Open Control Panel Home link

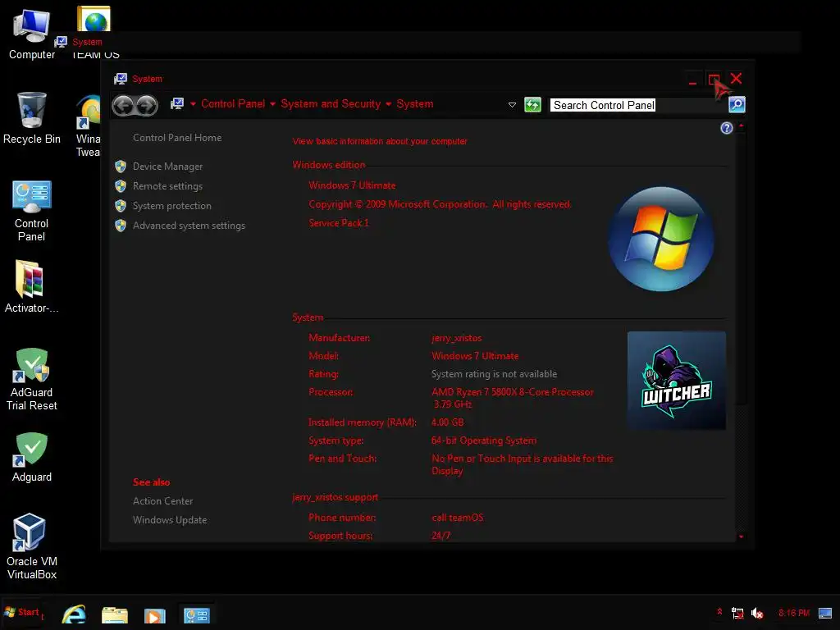pos(177,138)
